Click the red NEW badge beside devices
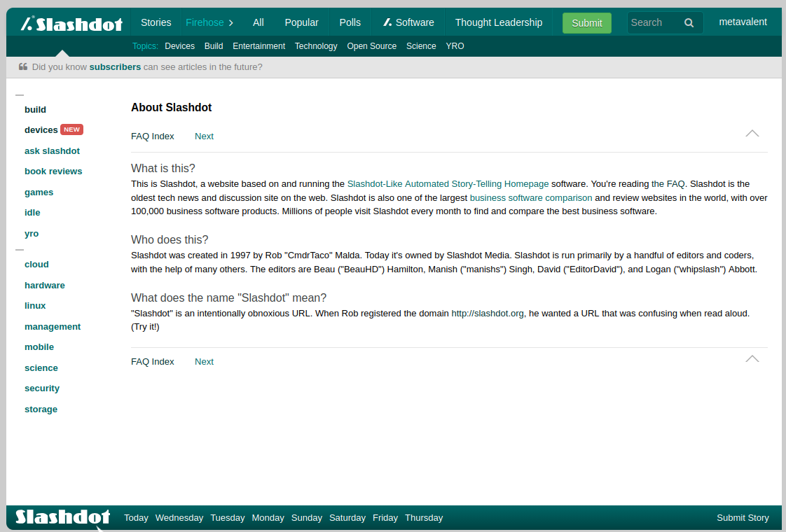 point(71,129)
